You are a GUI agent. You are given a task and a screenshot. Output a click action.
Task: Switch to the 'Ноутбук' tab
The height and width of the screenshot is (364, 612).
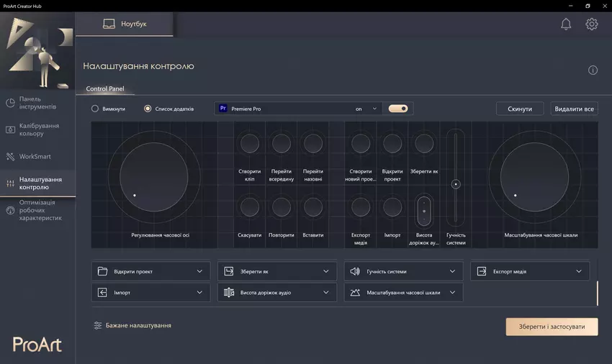point(125,24)
